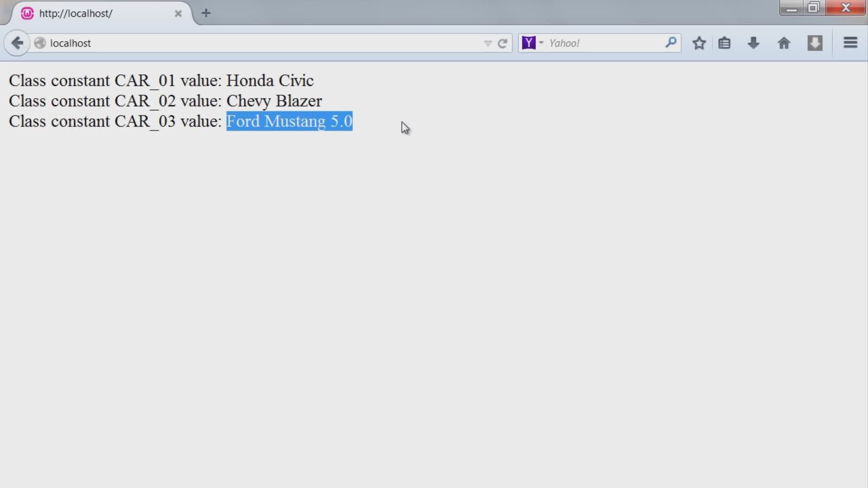Open a new tab with plus
The height and width of the screenshot is (488, 868).
click(x=206, y=13)
